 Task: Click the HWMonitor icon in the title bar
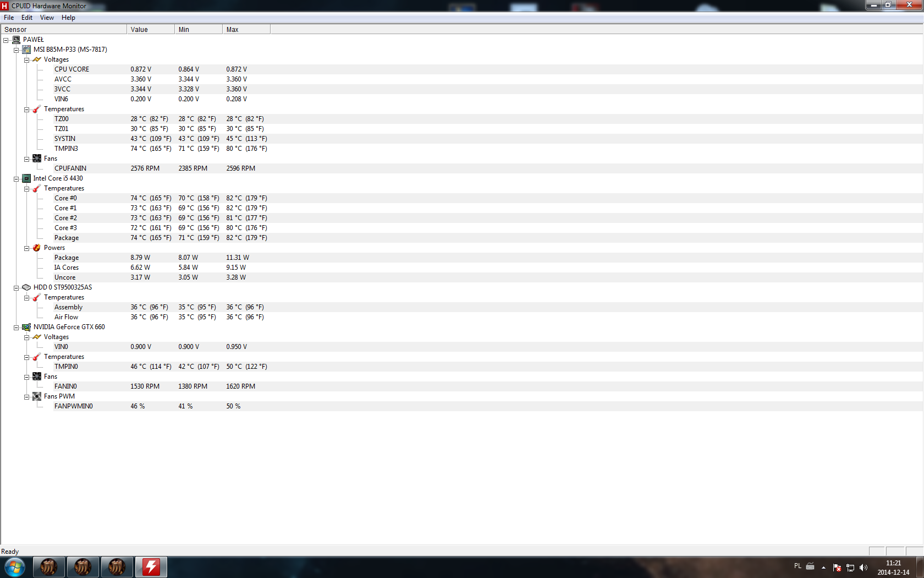tap(5, 6)
